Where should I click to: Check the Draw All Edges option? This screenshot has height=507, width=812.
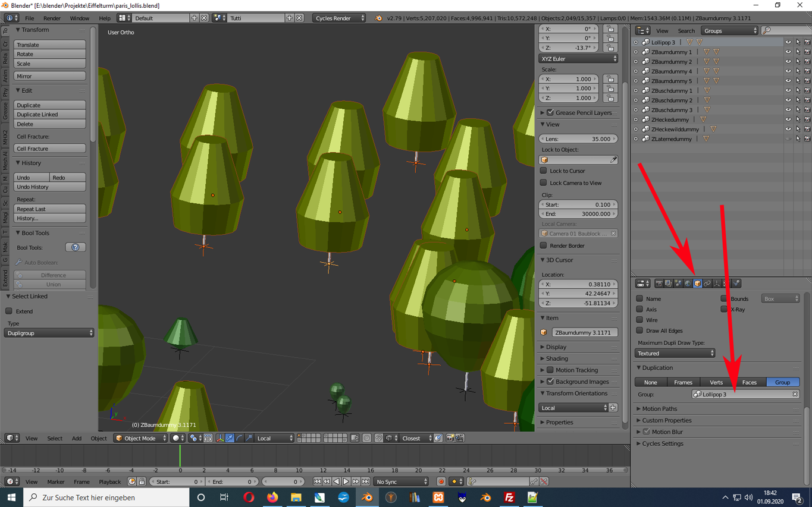tap(639, 330)
